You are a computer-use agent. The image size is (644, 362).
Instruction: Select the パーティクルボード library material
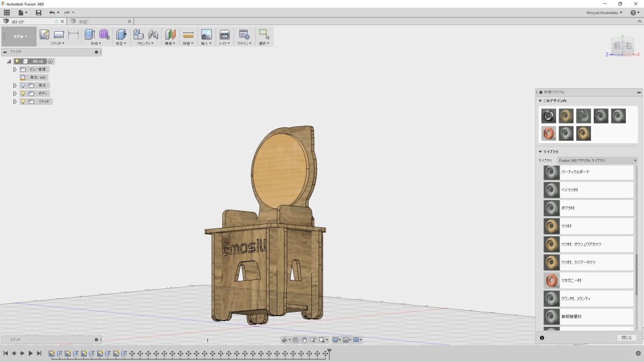pyautogui.click(x=589, y=172)
